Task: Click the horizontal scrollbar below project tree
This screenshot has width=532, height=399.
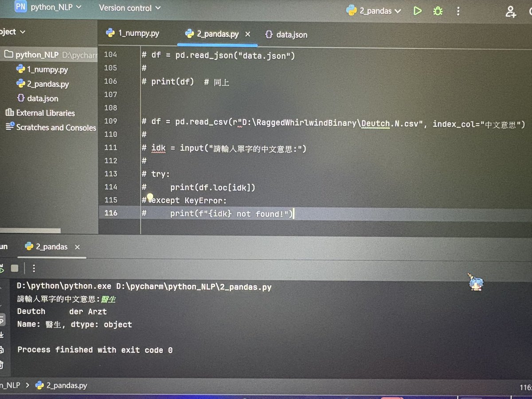Action: point(31,230)
